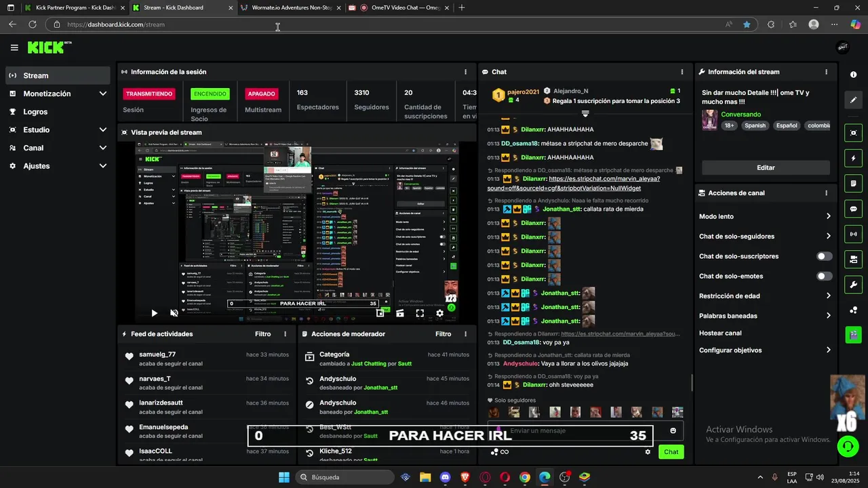Open Discord from the taskbar
This screenshot has height=488, width=868.
pyautogui.click(x=445, y=477)
